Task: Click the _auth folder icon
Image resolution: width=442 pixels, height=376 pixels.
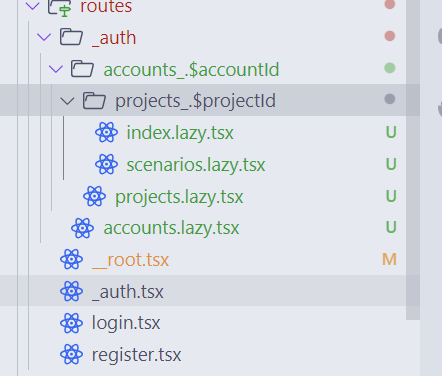Action: (71, 36)
